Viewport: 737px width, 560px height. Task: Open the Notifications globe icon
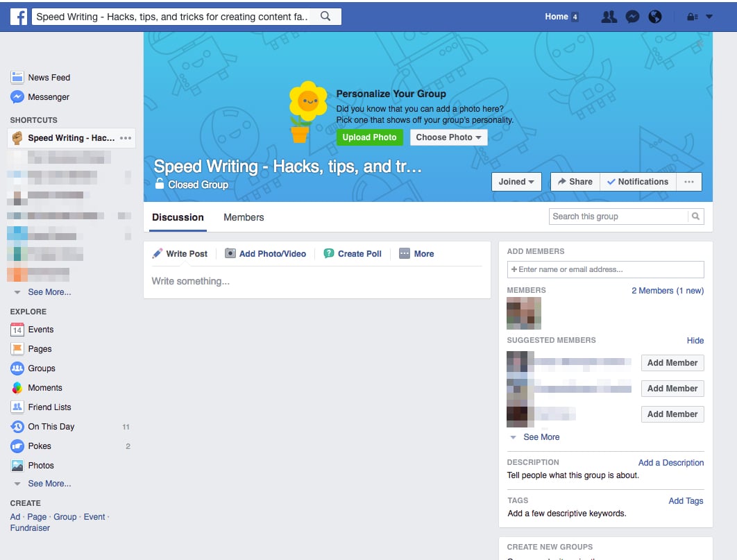pyautogui.click(x=654, y=17)
